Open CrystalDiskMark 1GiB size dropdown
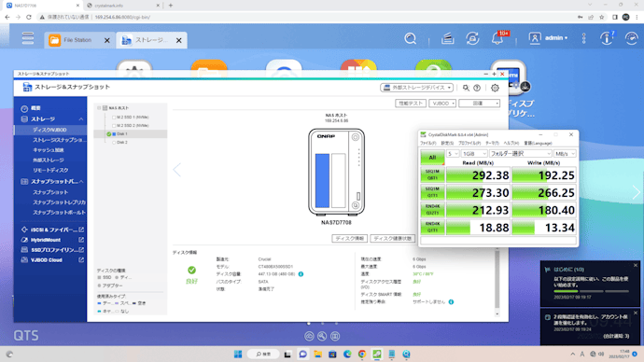Image resolution: width=644 pixels, height=362 pixels. click(x=474, y=154)
